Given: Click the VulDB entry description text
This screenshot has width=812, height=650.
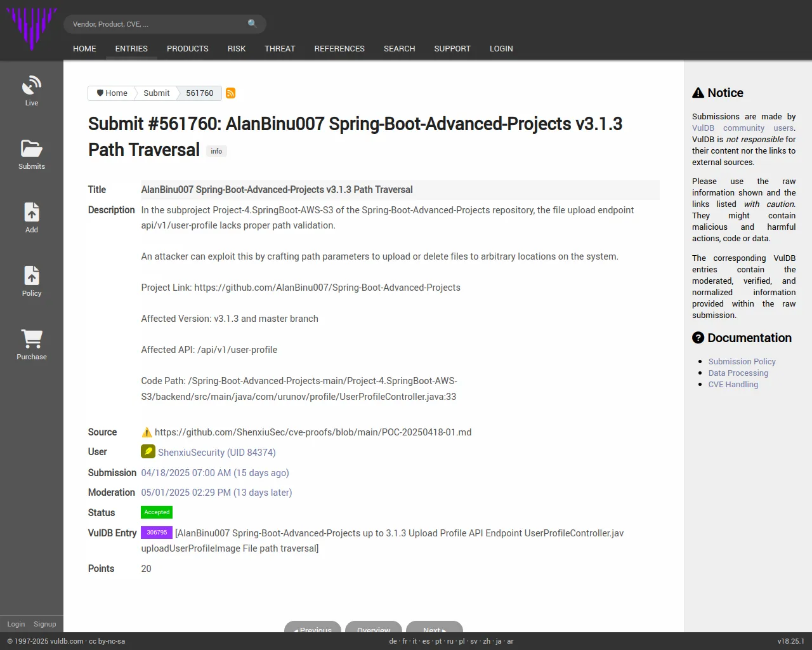Looking at the screenshot, I should [x=383, y=541].
